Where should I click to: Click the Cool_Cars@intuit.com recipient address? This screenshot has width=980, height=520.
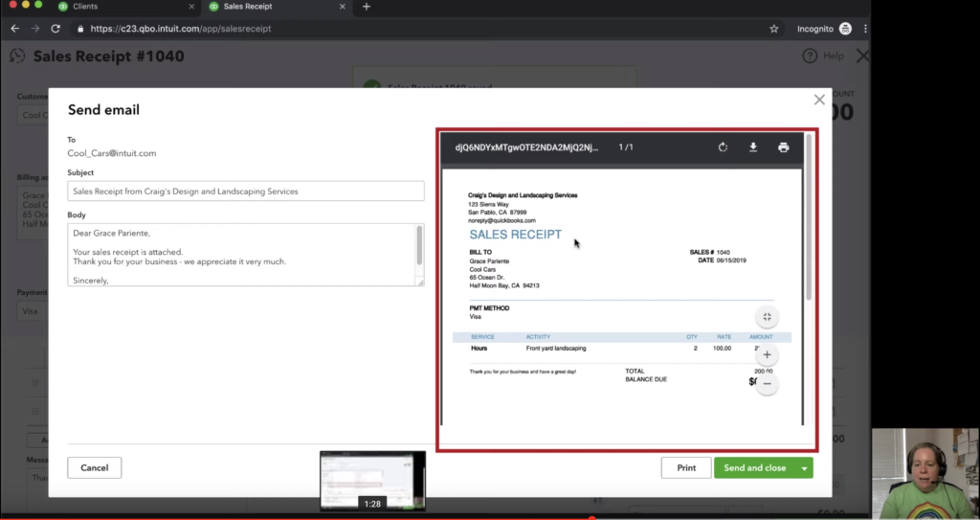coord(112,153)
